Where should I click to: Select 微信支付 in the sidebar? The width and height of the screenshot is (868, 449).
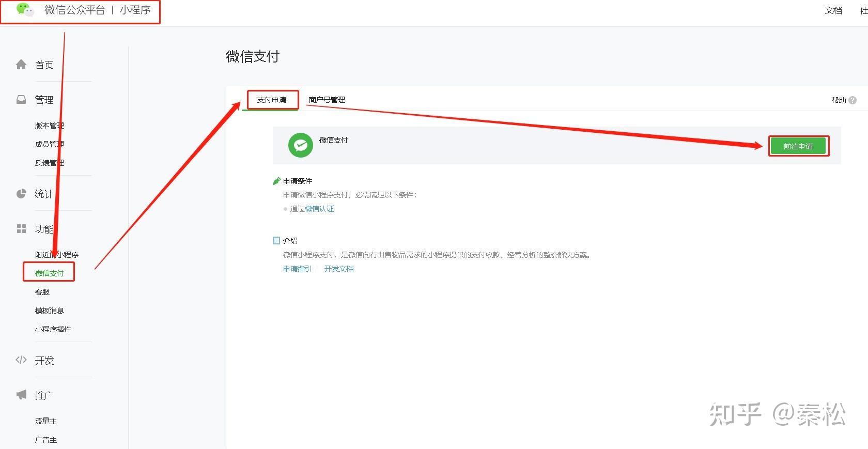[x=50, y=273]
